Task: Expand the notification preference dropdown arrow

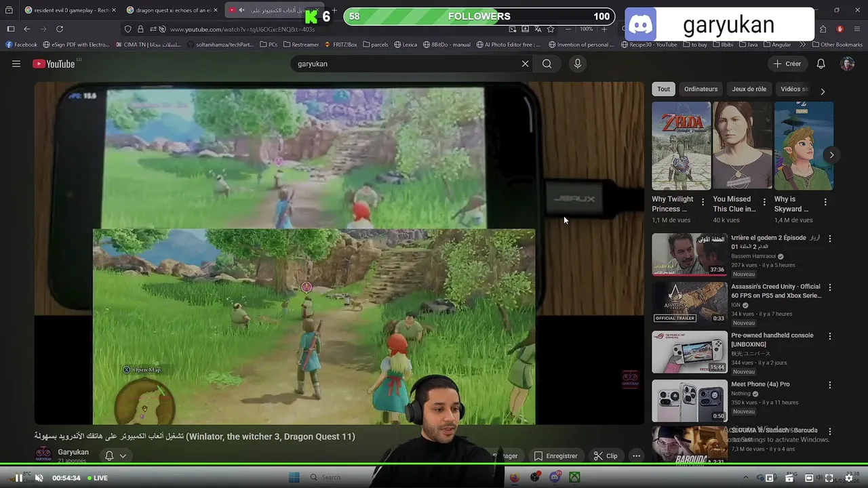Action: [123, 456]
